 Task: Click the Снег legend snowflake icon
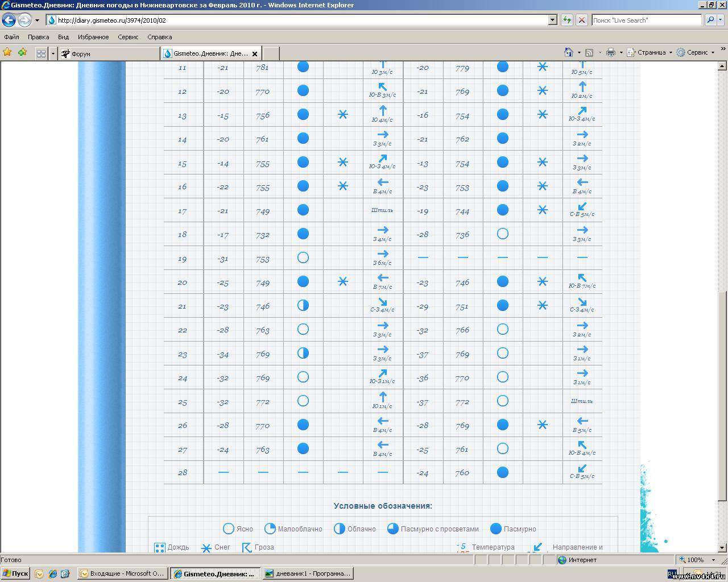[206, 548]
